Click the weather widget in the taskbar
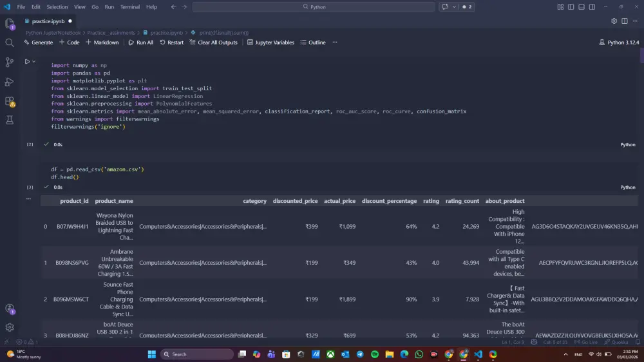 [24, 354]
